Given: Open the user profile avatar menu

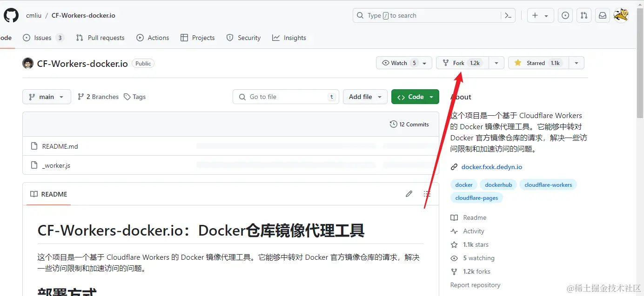Looking at the screenshot, I should click(621, 15).
